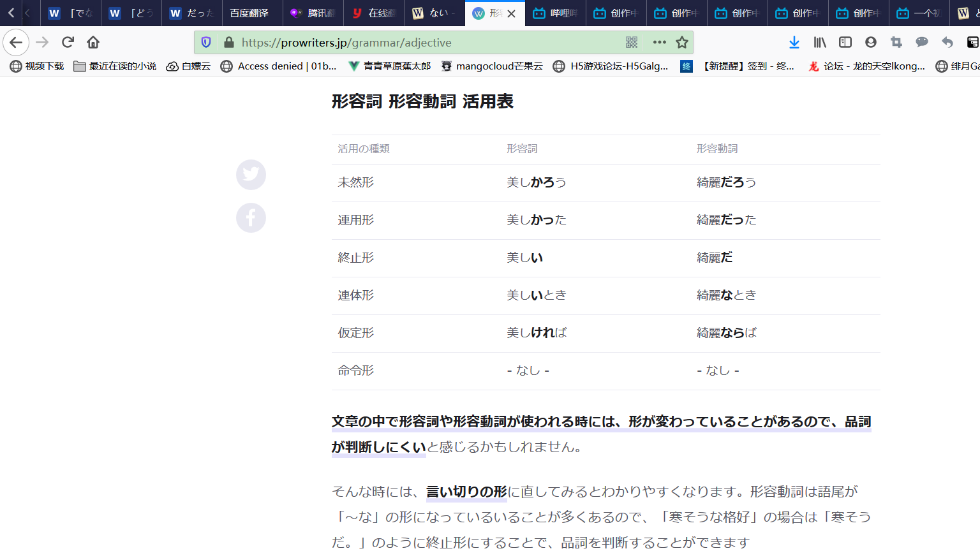Image resolution: width=980 pixels, height=551 pixels.
Task: Click the highlighted 言い切りの形 text
Action: point(466,492)
